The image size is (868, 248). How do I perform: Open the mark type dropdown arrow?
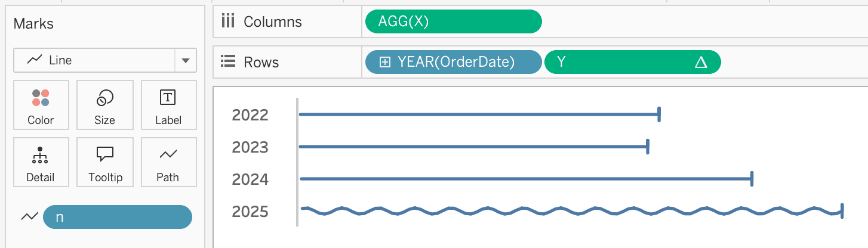[x=185, y=60]
